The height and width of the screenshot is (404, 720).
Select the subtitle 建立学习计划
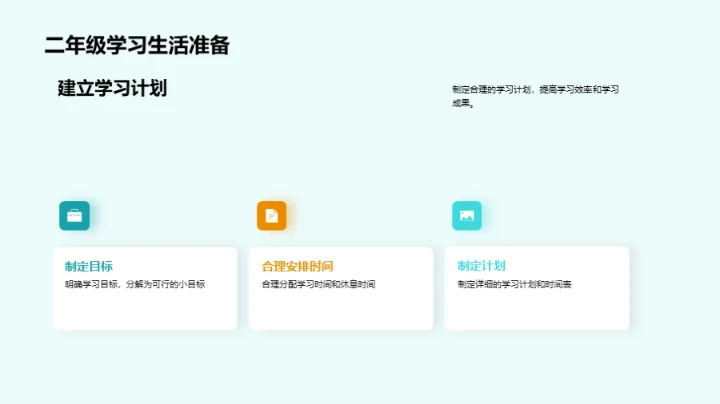point(112,88)
